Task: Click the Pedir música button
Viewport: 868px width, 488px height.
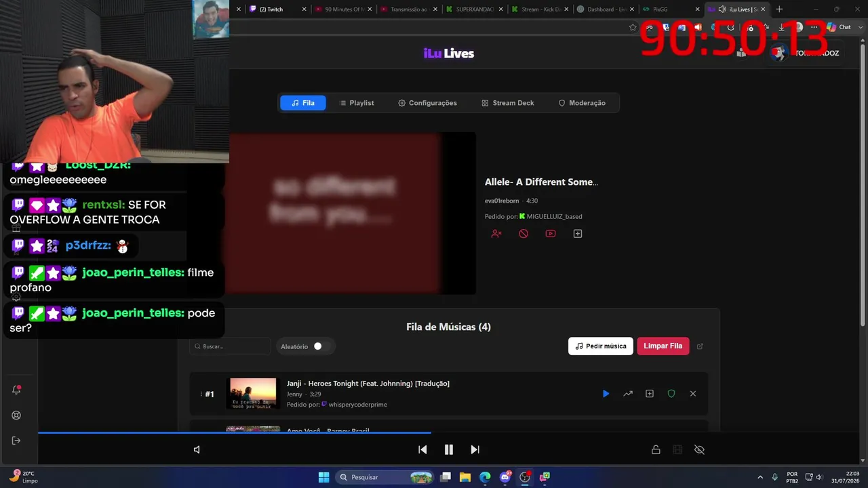Action: click(601, 346)
